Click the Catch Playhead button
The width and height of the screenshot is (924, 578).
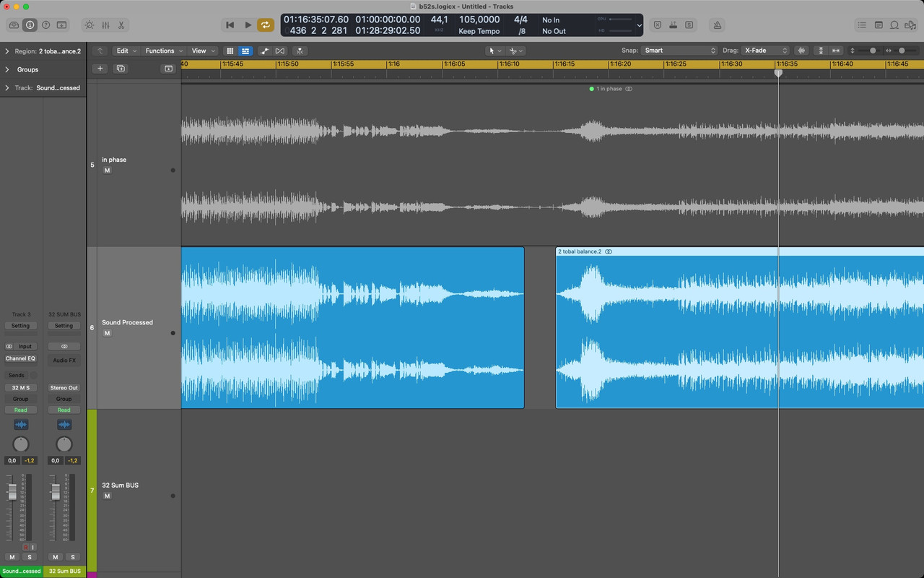tap(300, 51)
